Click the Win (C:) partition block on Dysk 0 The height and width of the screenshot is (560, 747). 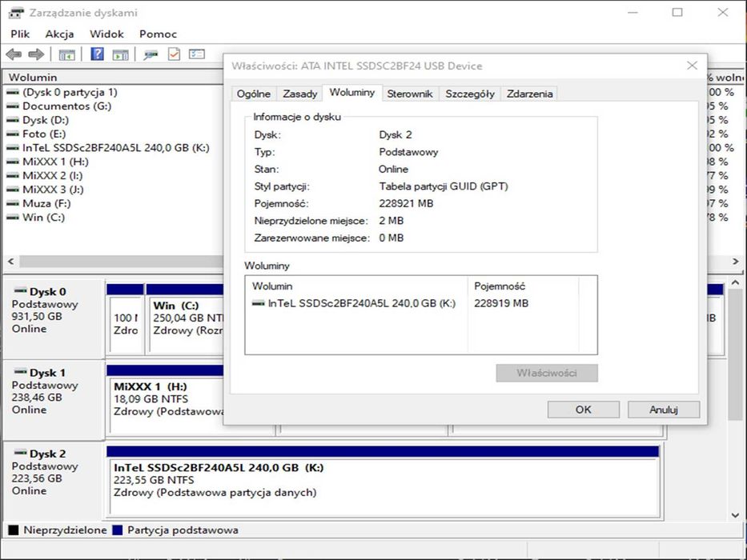[x=186, y=318]
